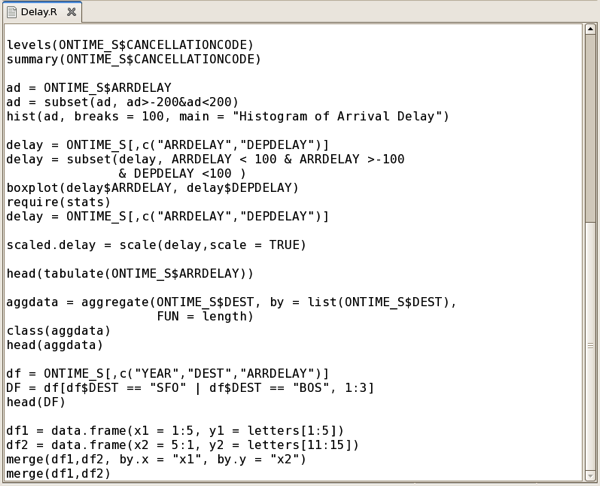600x486 pixels.
Task: Click the summary(ONTIME_S$CANCELLATIONCODE) line
Action: [134, 59]
